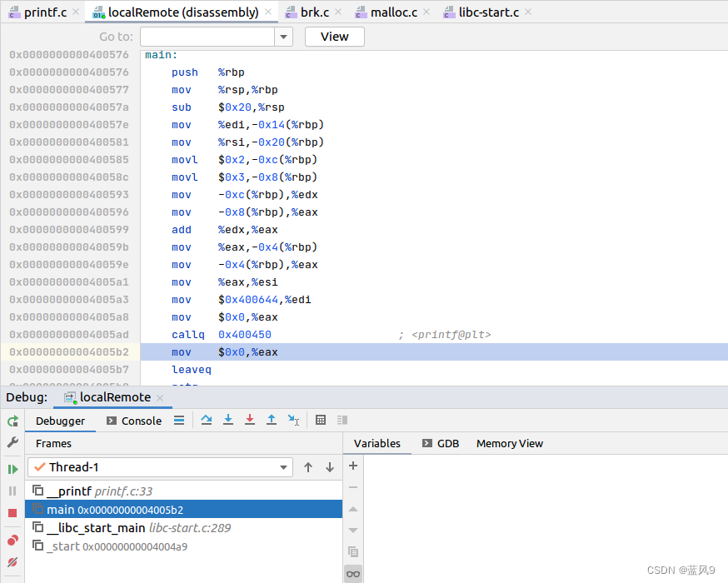Click the Go to address input field
This screenshot has height=583, width=728.
coord(207,37)
